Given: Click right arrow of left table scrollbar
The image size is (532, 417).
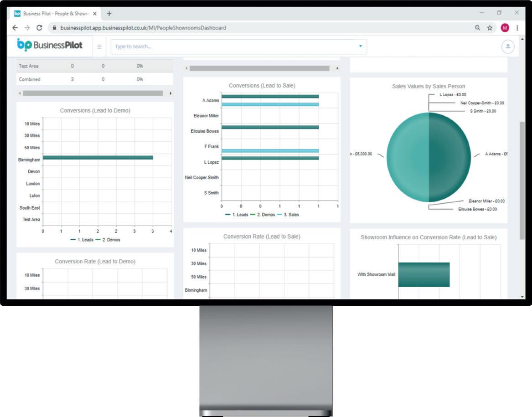Looking at the screenshot, I should pyautogui.click(x=170, y=93).
